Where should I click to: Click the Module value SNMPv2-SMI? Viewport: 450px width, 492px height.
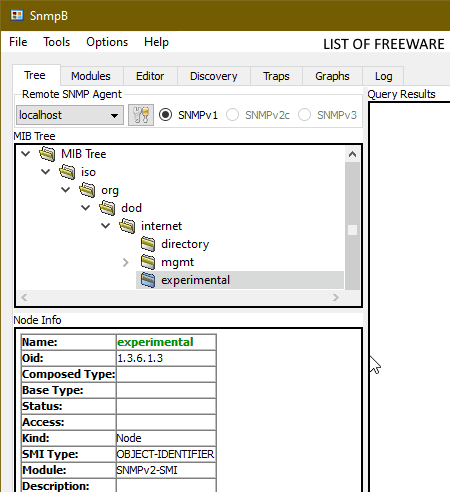pyautogui.click(x=147, y=470)
